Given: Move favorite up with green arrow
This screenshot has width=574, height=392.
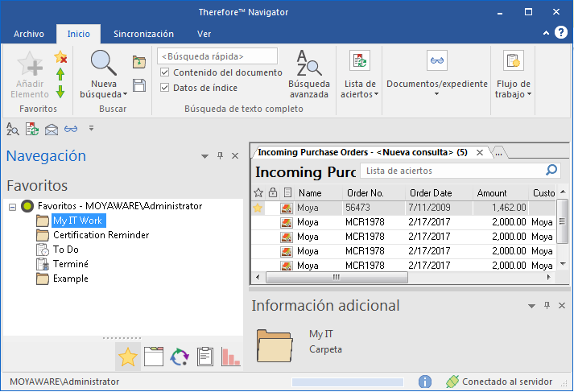Looking at the screenshot, I should [60, 74].
